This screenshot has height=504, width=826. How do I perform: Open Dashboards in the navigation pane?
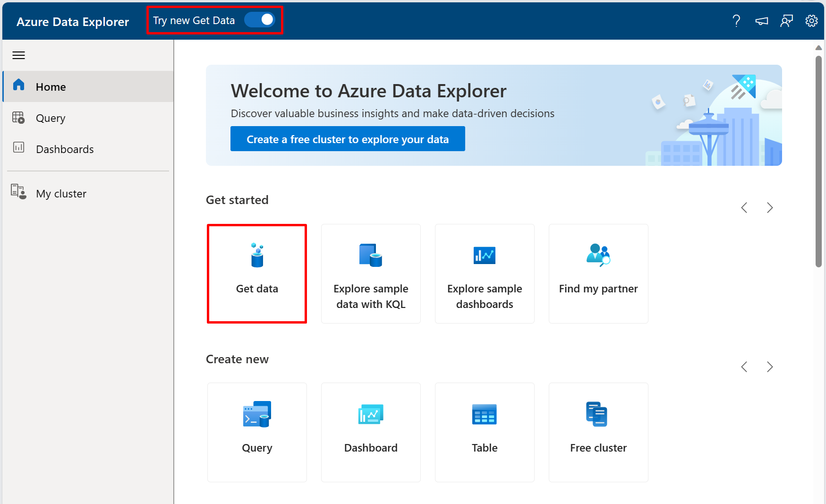[88, 149]
